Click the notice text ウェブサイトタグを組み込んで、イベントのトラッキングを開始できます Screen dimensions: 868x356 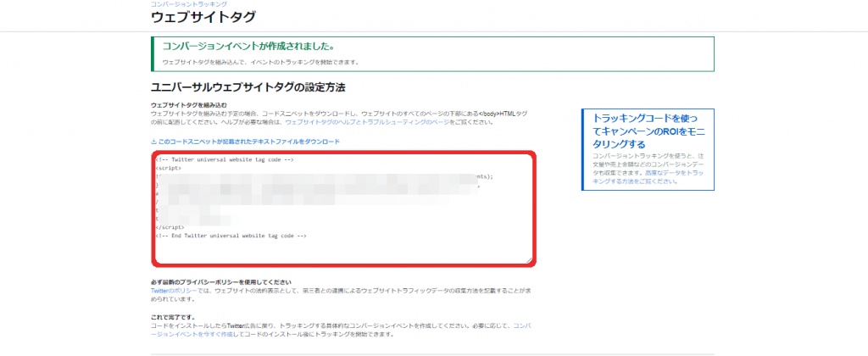pos(261,62)
